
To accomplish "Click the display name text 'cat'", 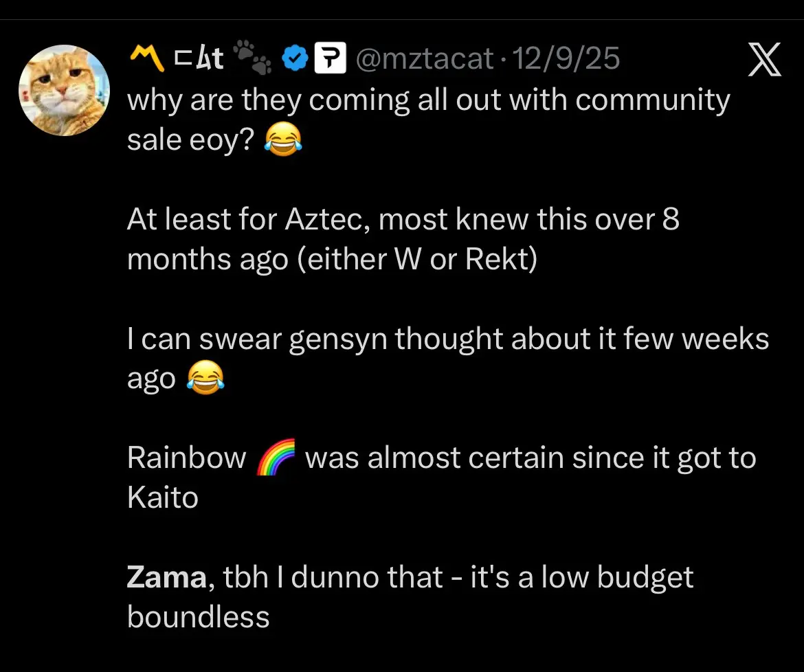I will click(199, 58).
